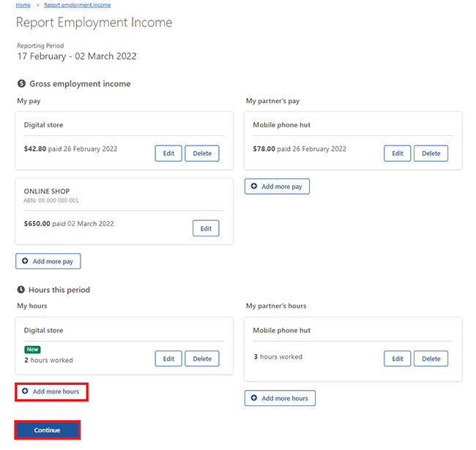Click the plus icon in partner's Add more pay
Viewport: 476px width, 450px height.
254,186
